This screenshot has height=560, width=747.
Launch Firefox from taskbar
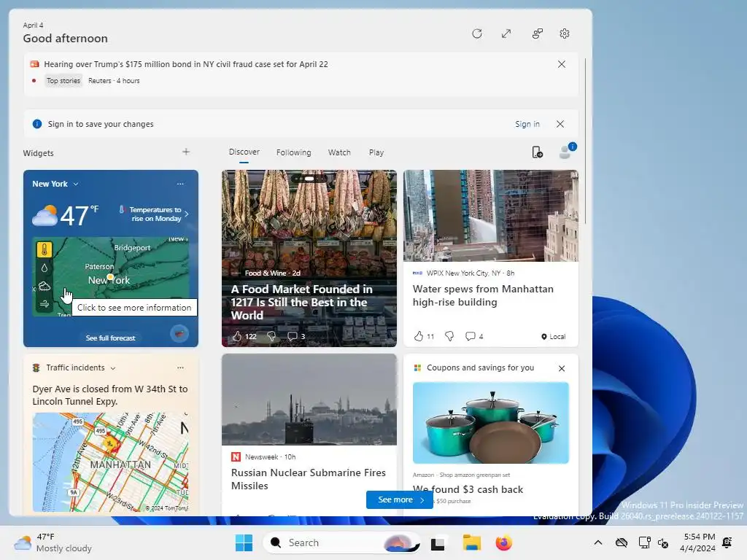tap(503, 542)
